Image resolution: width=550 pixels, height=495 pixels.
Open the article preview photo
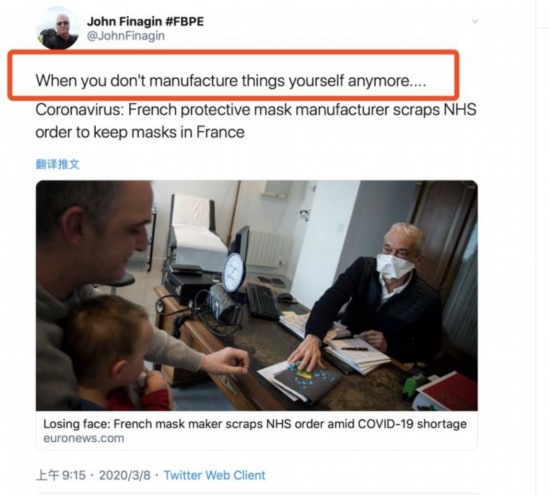pos(256,295)
